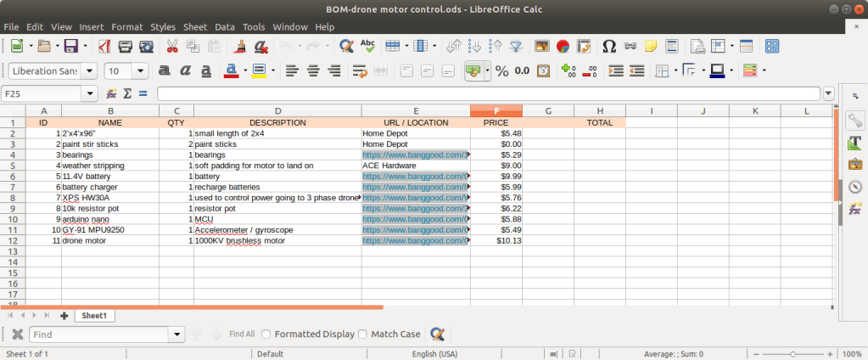Open the Function Wizard
This screenshot has width=868, height=360.
(x=112, y=93)
